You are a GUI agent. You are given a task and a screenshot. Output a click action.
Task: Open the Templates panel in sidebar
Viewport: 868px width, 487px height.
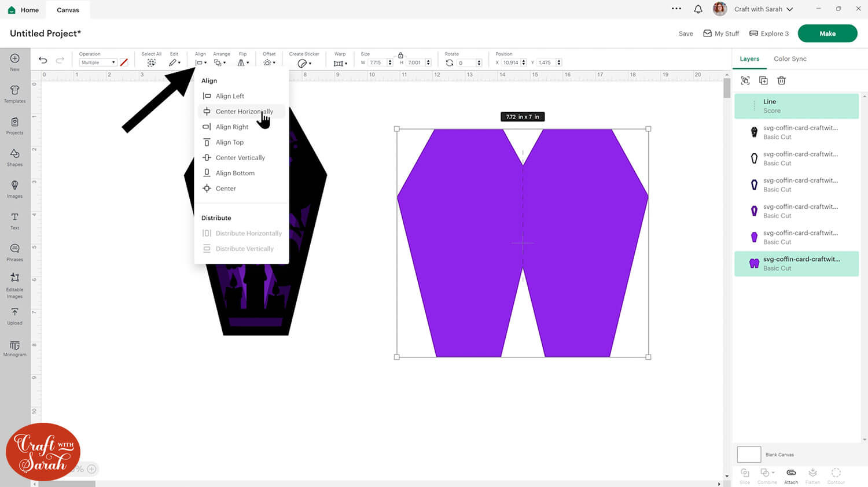tap(14, 94)
